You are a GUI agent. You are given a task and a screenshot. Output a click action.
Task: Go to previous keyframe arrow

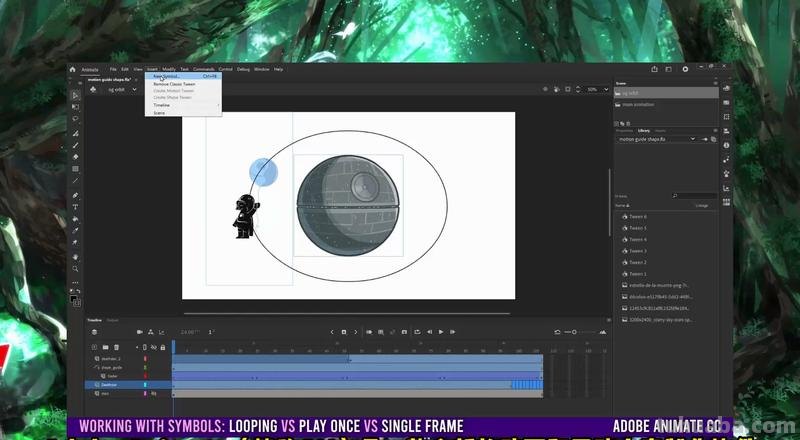(332, 332)
